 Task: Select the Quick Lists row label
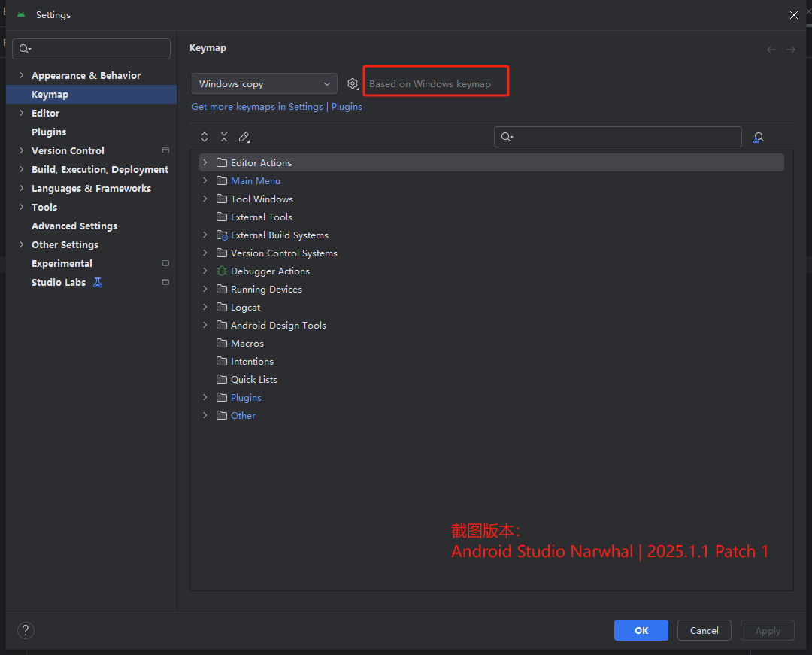click(x=254, y=380)
